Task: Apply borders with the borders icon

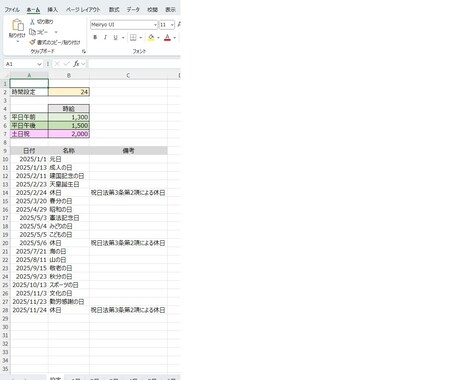Action: 133,37
